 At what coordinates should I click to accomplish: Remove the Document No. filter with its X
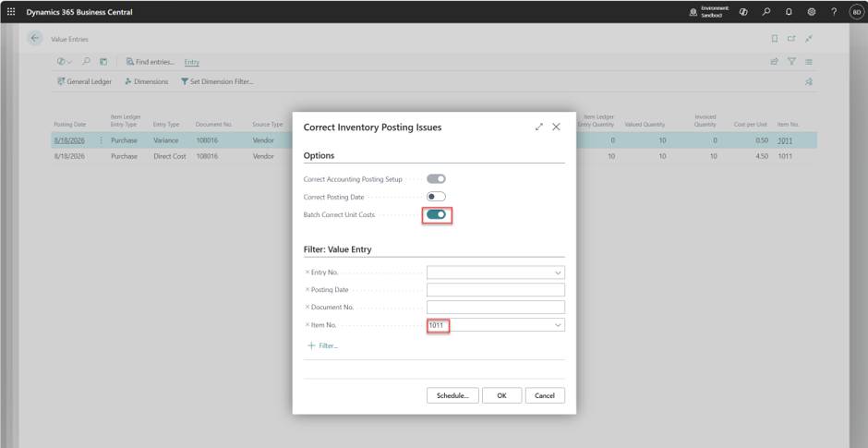307,308
